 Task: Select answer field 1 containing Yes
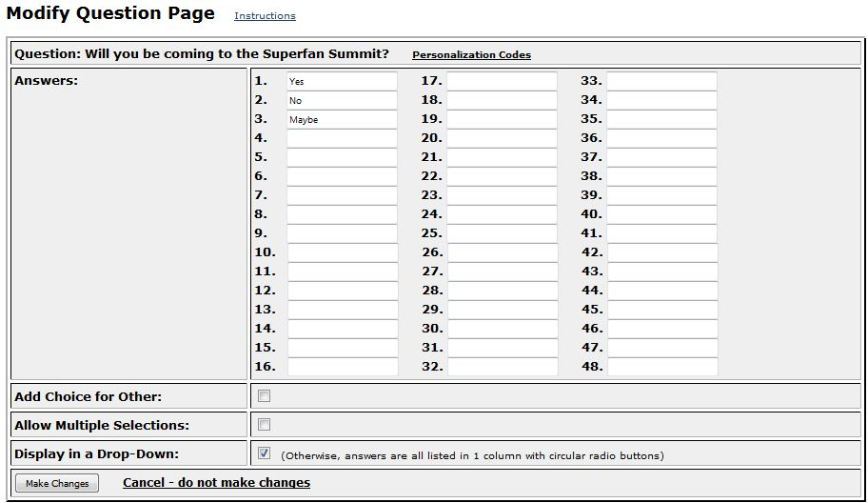342,81
